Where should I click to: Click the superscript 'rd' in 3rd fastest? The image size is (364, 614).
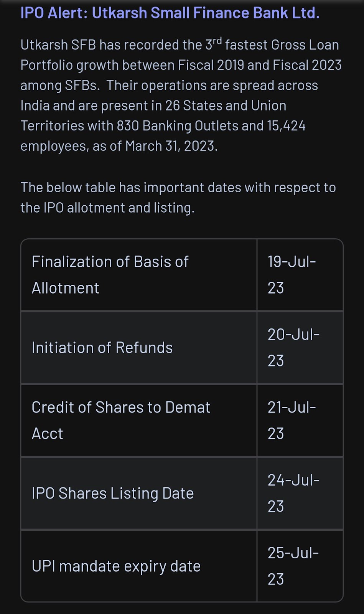(217, 41)
